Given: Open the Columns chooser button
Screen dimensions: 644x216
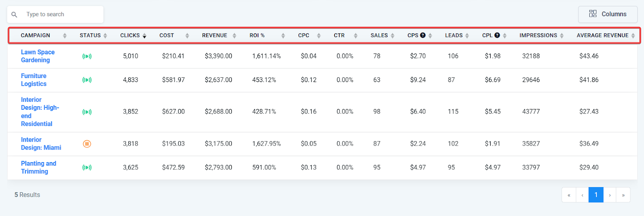Looking at the screenshot, I should (607, 14).
